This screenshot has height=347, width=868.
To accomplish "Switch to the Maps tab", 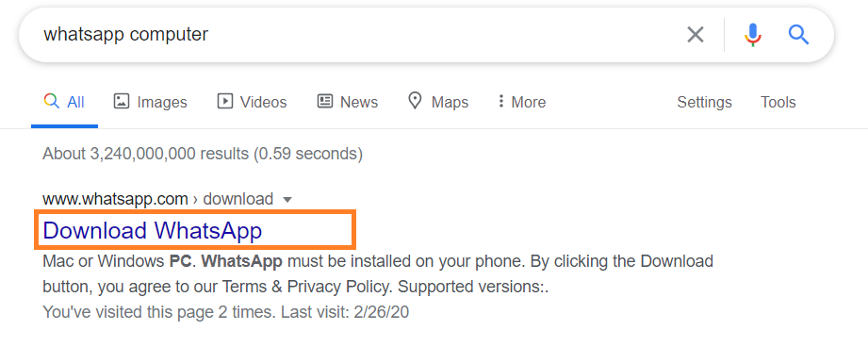I will (438, 102).
